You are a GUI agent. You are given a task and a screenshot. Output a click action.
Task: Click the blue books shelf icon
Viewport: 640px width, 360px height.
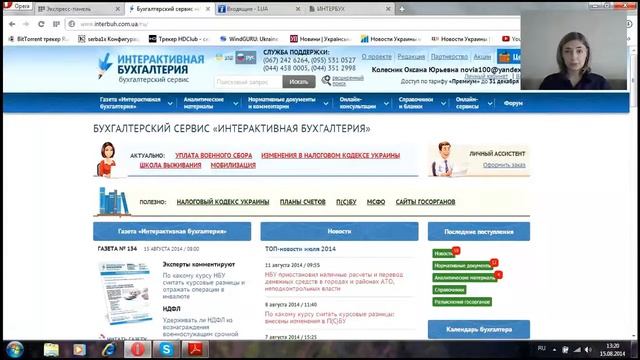point(113,201)
